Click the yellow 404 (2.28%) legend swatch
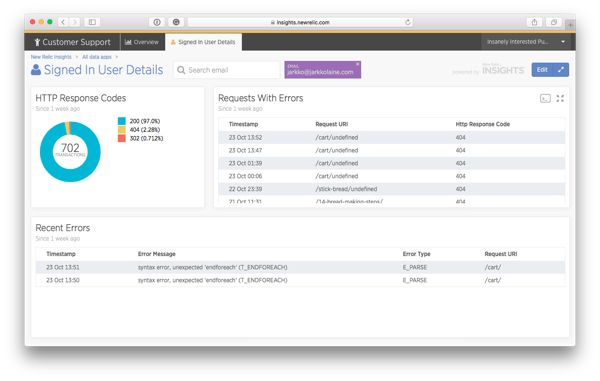Screen dimensions: 600x381 (122, 130)
